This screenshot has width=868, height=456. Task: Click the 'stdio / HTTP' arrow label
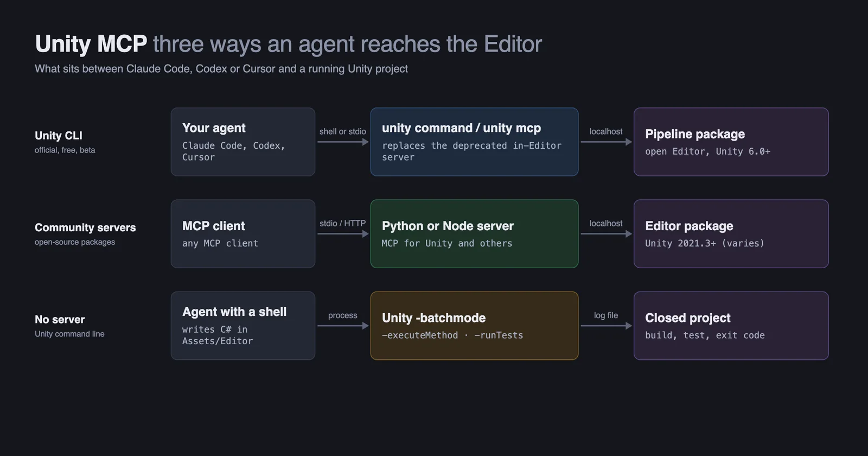point(343,223)
